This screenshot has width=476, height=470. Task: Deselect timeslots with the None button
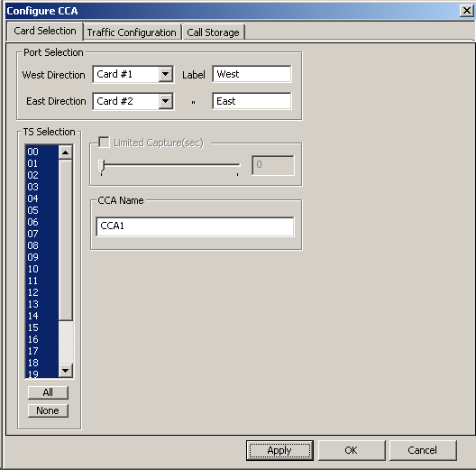[x=48, y=410]
